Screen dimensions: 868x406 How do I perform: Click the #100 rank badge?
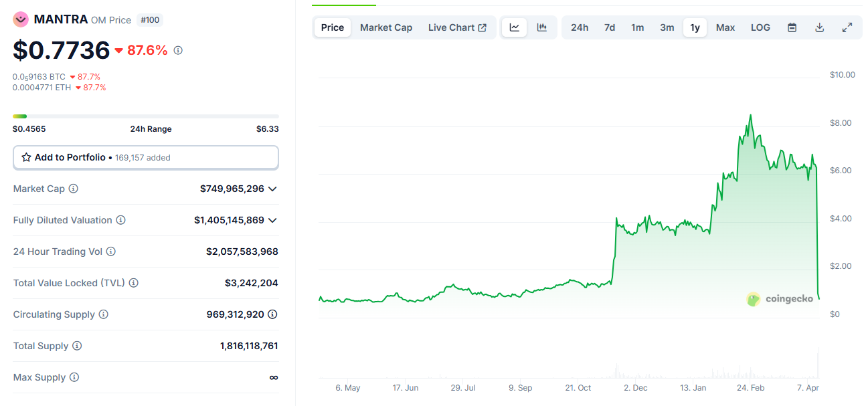[150, 20]
